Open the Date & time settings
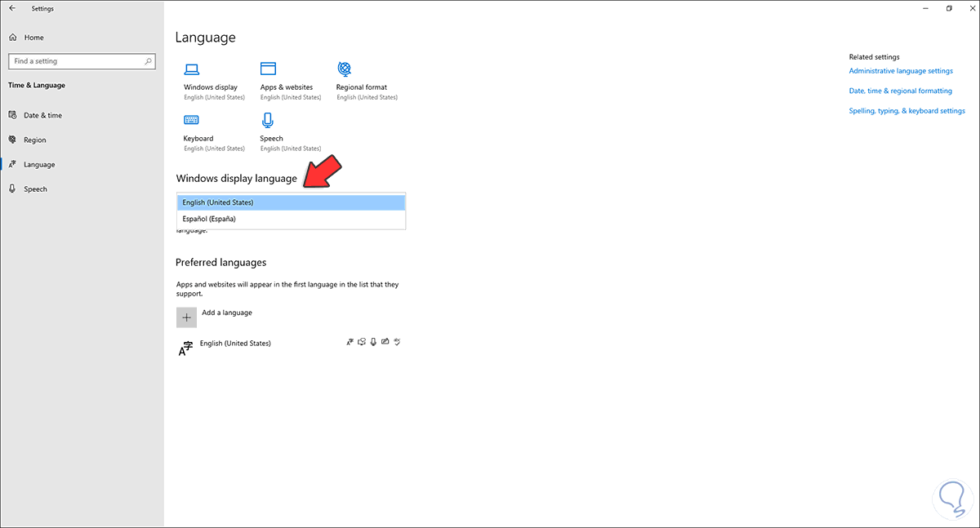Screen dimensions: 980x528 [x=41, y=115]
